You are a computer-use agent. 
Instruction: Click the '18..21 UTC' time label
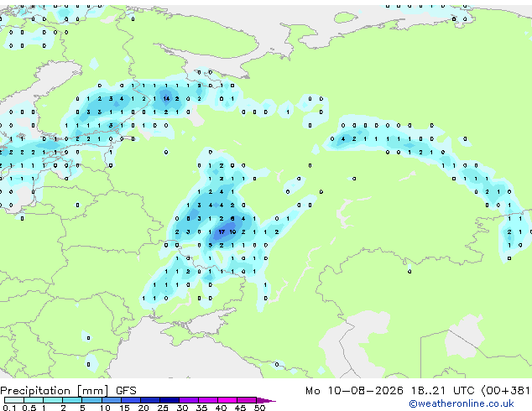coord(443,391)
